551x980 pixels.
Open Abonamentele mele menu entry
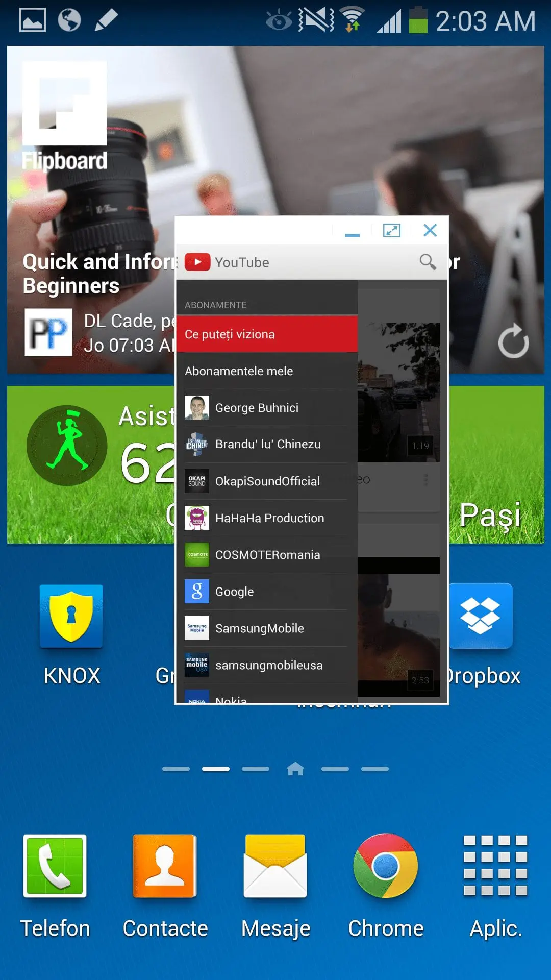[x=267, y=371]
